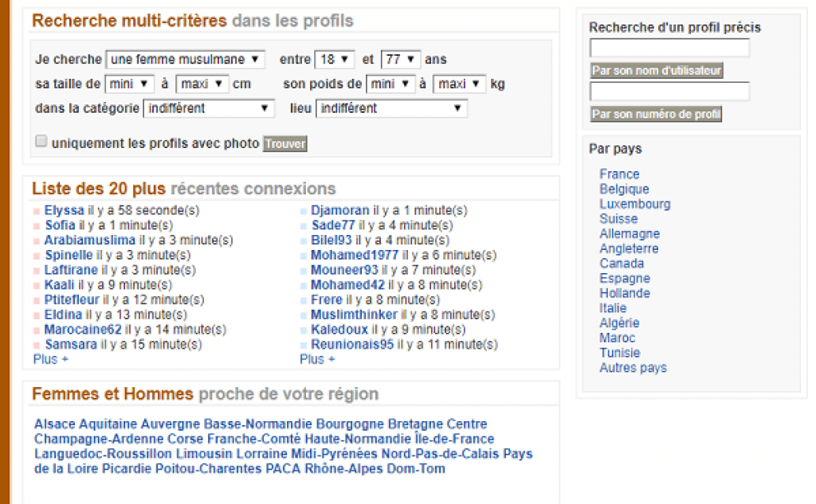
Task: Click 'Plus +' under men's connections list
Action: (x=317, y=359)
